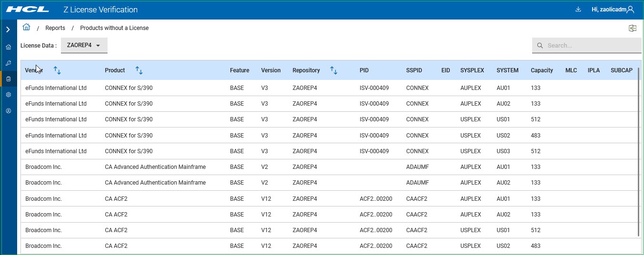Click the SSPID column header
This screenshot has width=644, height=255.
click(414, 70)
